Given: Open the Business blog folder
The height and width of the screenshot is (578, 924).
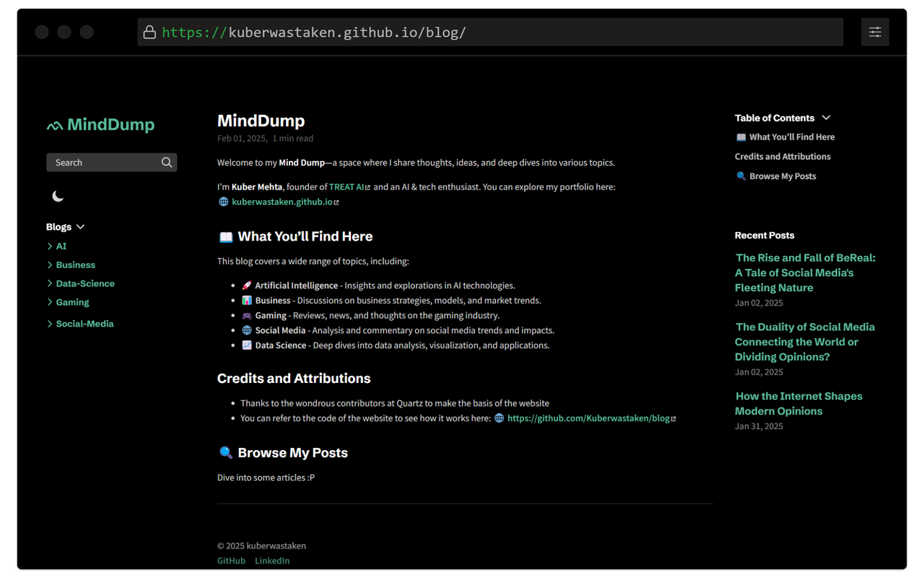Looking at the screenshot, I should [x=76, y=265].
